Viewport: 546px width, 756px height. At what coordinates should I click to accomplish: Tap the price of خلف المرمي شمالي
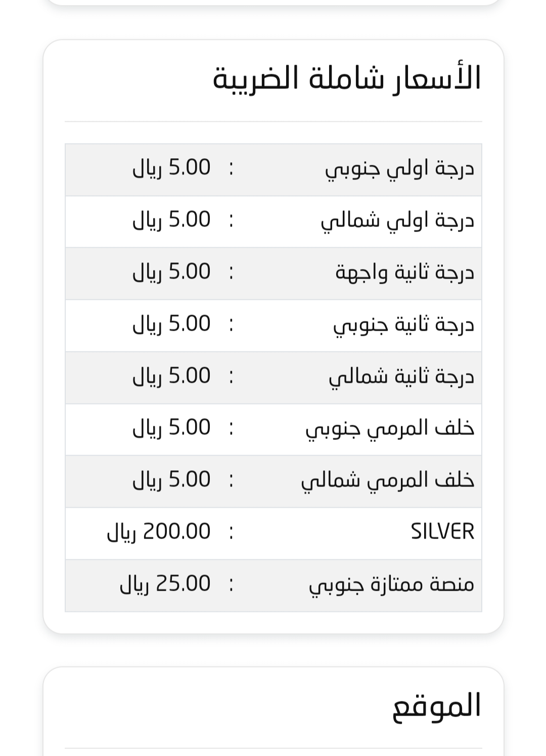(x=172, y=480)
